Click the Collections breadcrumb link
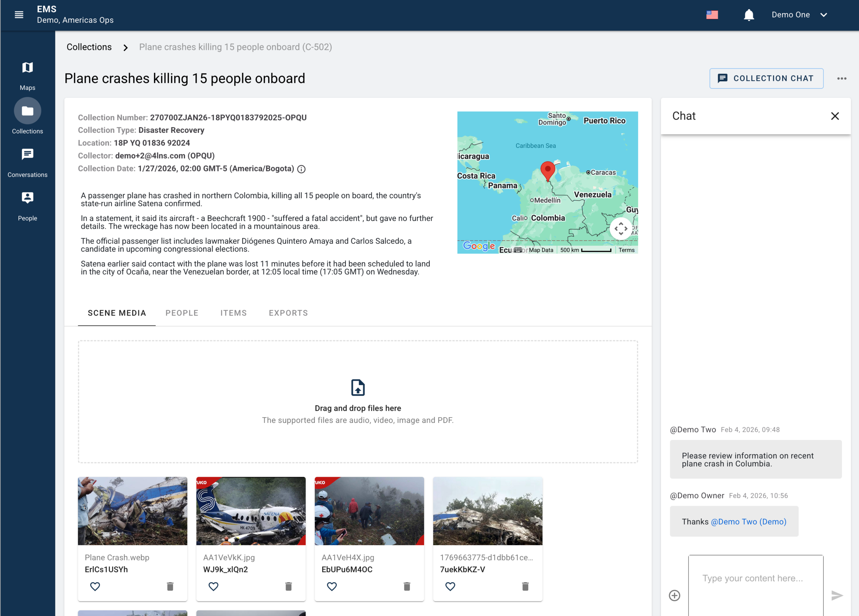Image resolution: width=859 pixels, height=616 pixels. [89, 47]
